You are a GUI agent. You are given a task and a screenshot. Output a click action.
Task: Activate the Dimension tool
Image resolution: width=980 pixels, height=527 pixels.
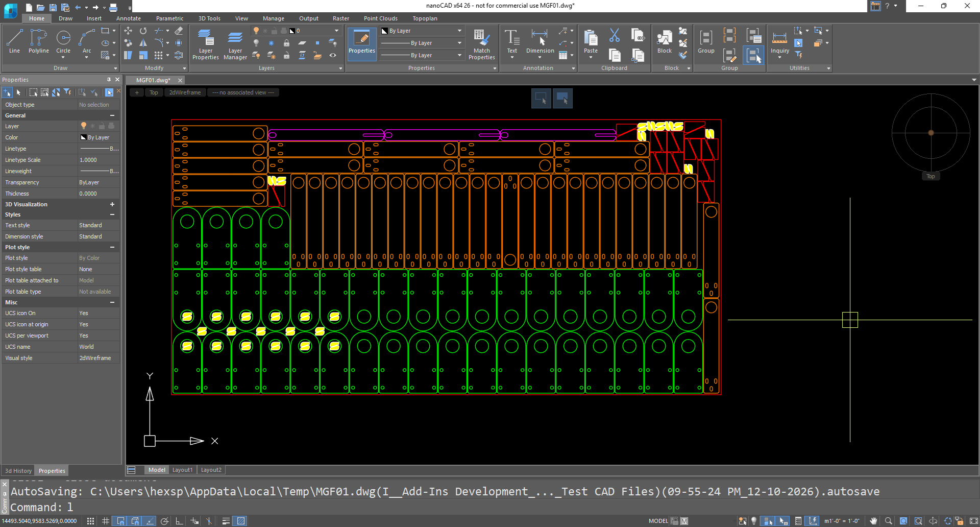point(540,41)
